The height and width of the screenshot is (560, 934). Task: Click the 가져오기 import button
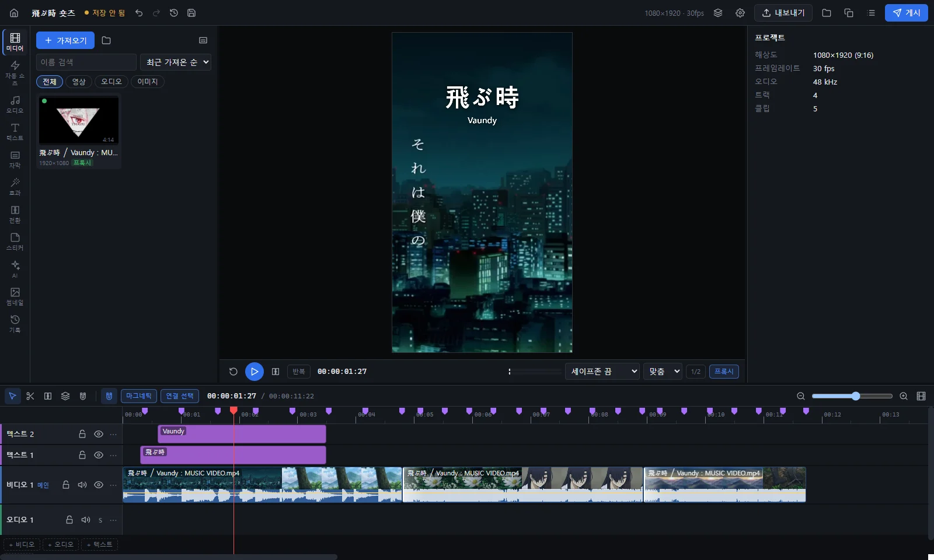pos(65,40)
